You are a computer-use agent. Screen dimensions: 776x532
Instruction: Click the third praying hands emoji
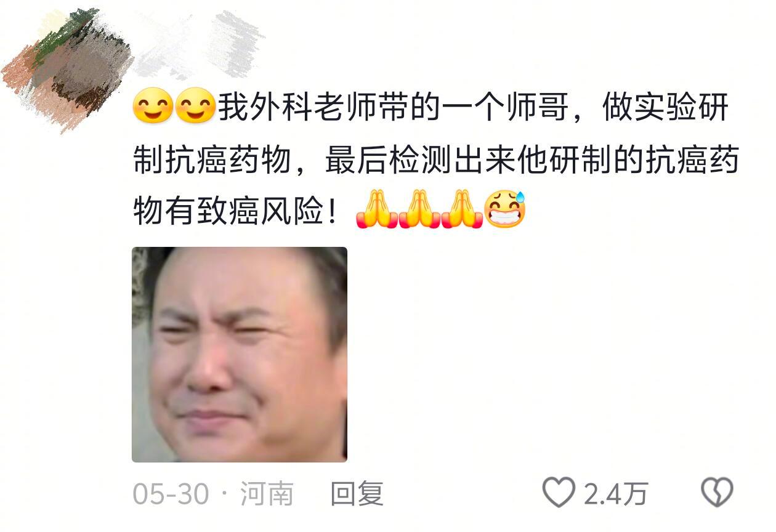pos(462,211)
